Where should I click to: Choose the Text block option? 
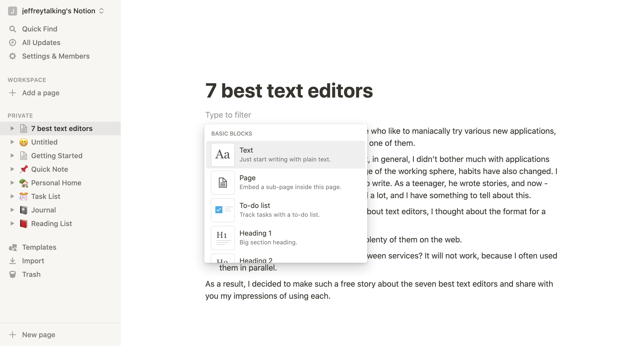click(x=285, y=155)
